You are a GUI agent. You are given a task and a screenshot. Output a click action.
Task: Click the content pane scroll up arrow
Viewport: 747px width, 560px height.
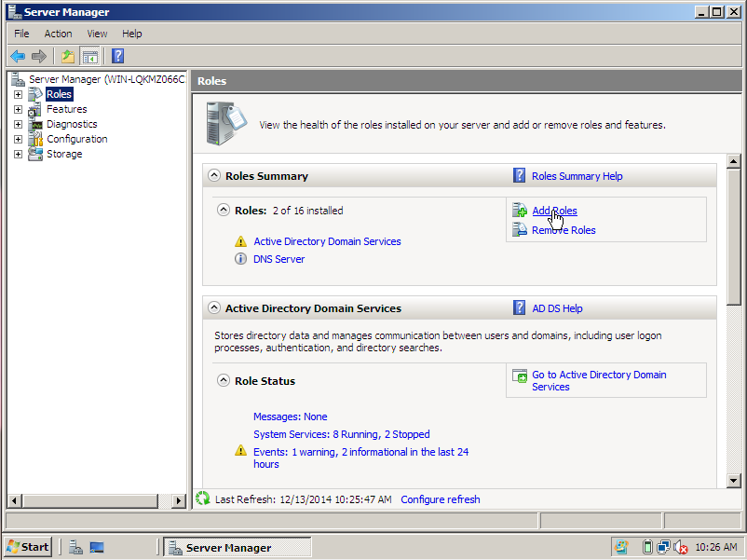[734, 161]
